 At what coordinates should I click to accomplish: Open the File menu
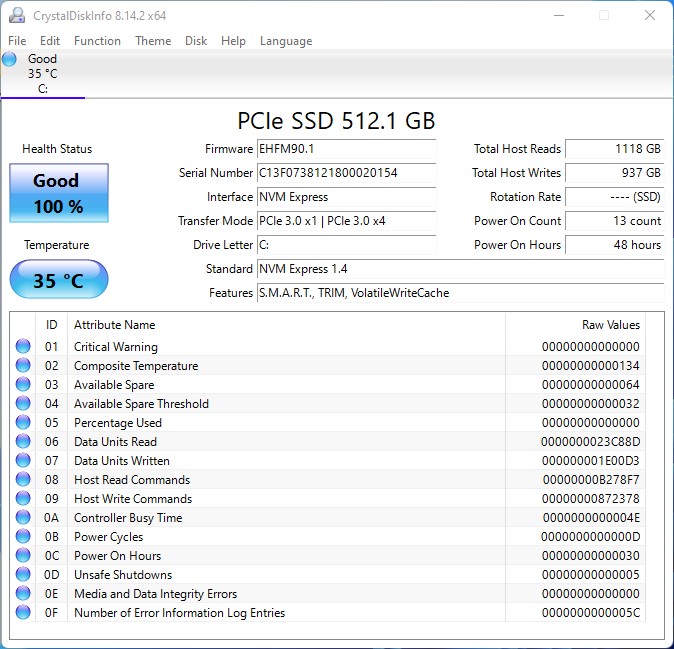click(17, 41)
